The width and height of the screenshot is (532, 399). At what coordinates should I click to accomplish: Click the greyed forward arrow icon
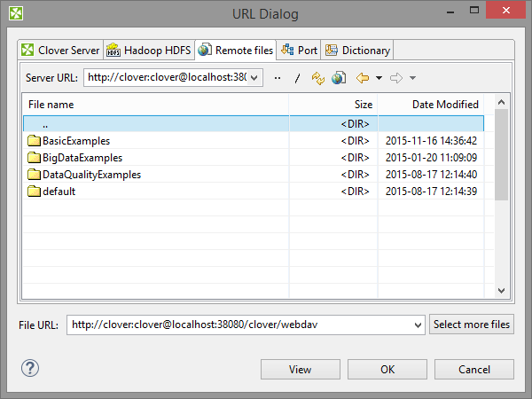(396, 78)
